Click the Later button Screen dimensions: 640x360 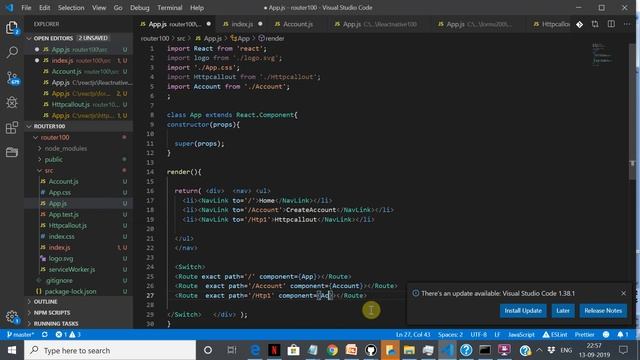click(x=563, y=311)
